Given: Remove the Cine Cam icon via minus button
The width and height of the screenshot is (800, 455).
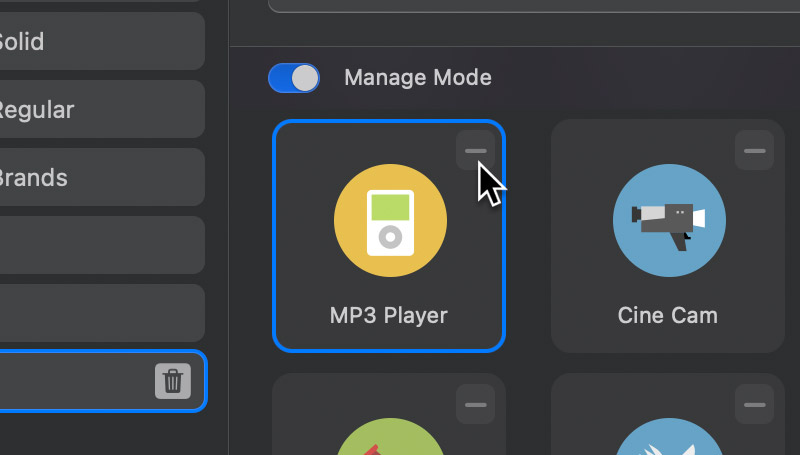Looking at the screenshot, I should point(754,151).
